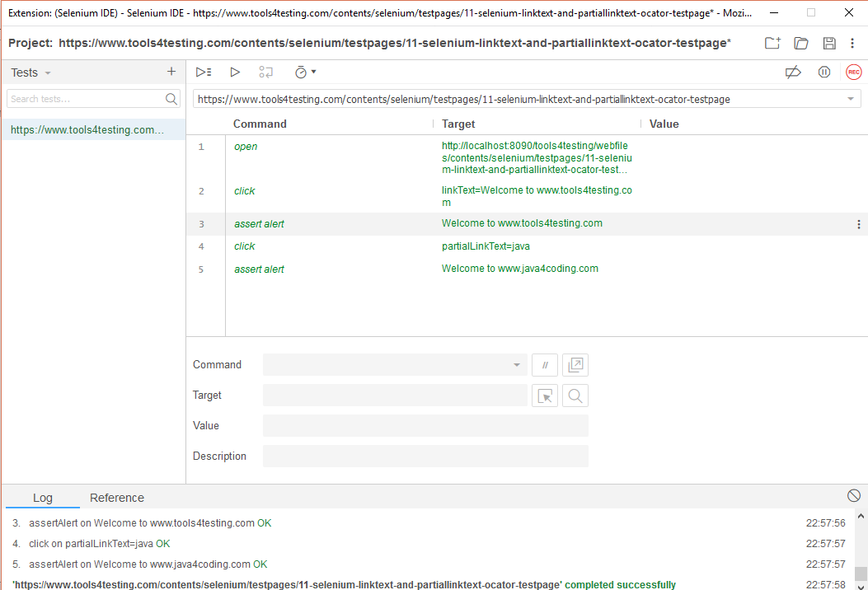Open the Command combo box dropdown
This screenshot has height=590, width=868.
point(517,365)
